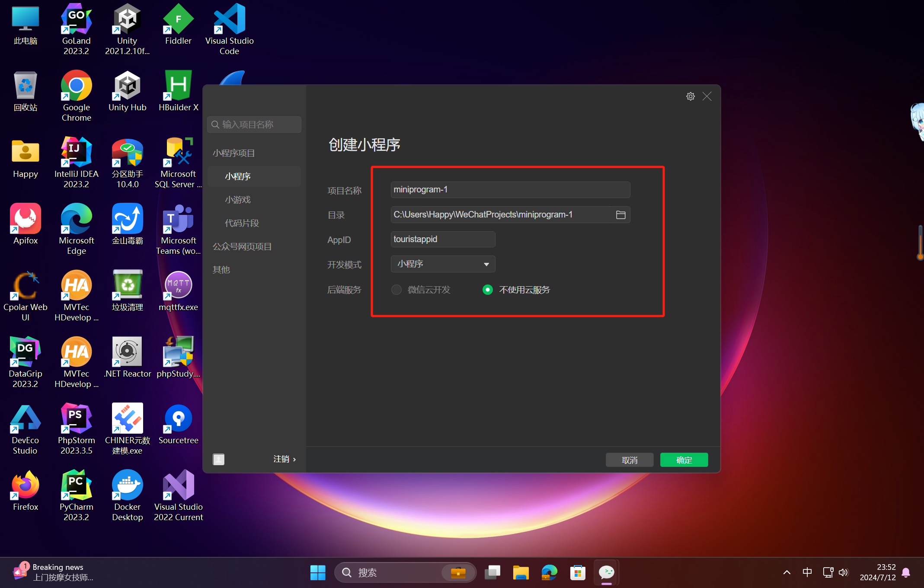
Task: Expand the 开发模式 dropdown
Action: click(443, 264)
